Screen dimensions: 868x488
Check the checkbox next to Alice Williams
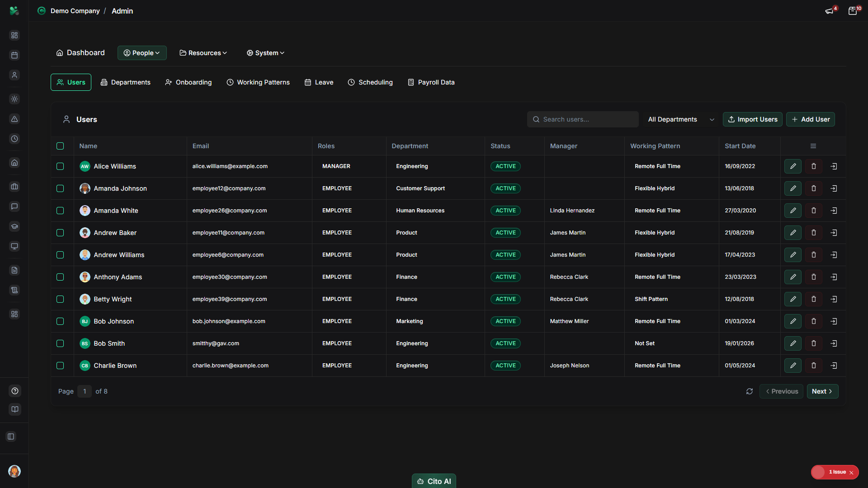pyautogui.click(x=60, y=166)
